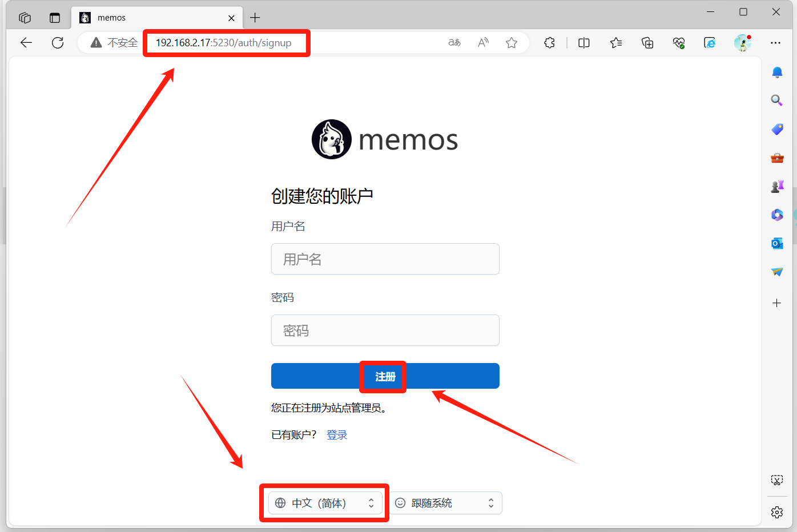
Task: Focus the 用户名 username input field
Action: (385, 259)
